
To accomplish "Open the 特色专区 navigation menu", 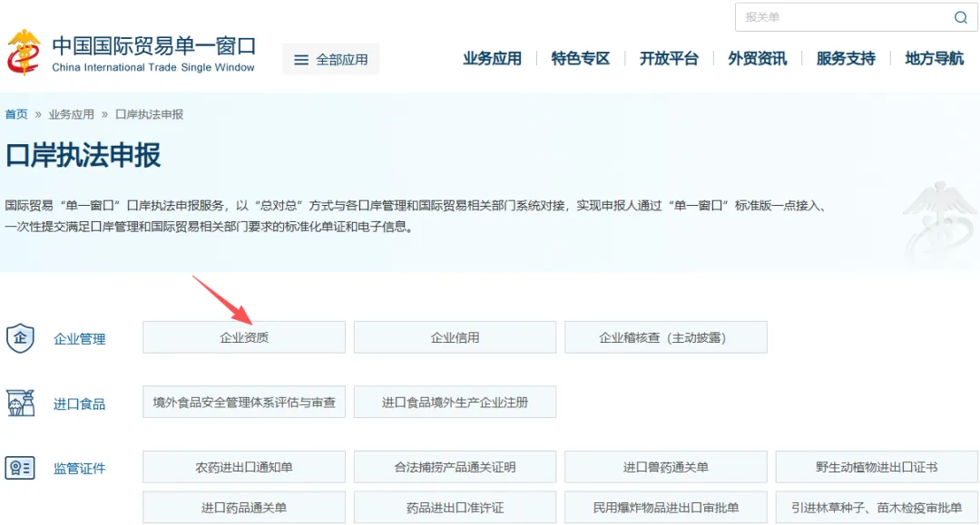I will point(580,59).
